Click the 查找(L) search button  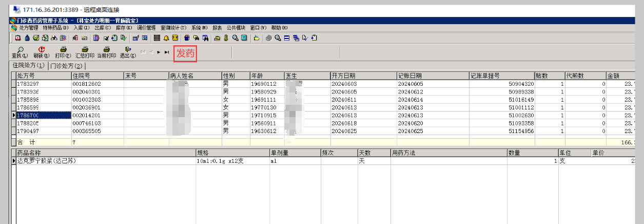pyautogui.click(x=19, y=52)
